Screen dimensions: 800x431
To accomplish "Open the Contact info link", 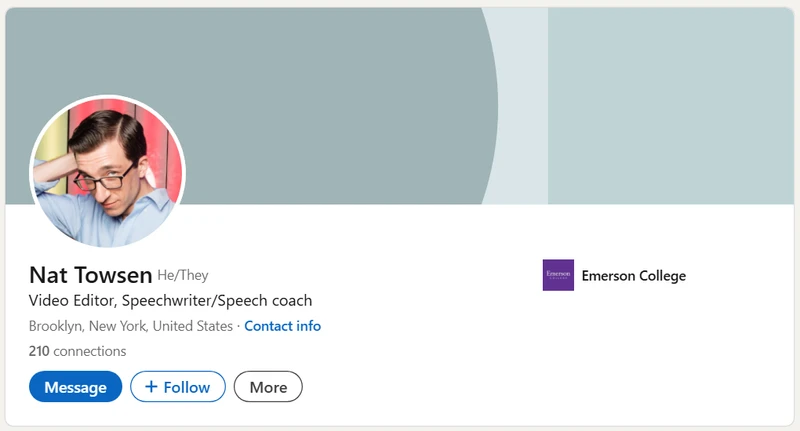I will point(282,326).
